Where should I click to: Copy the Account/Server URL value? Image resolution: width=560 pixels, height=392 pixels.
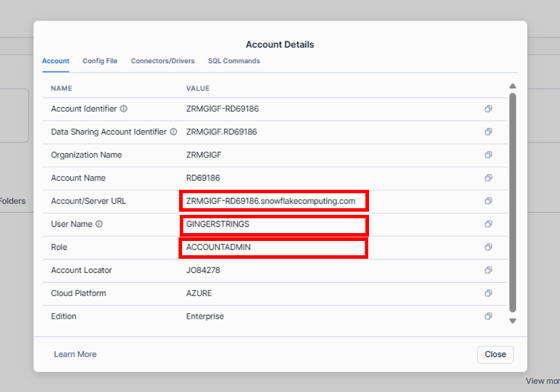click(x=488, y=201)
